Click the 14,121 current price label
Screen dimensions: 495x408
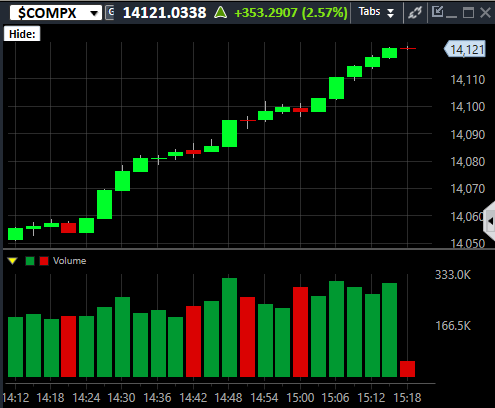pos(465,49)
